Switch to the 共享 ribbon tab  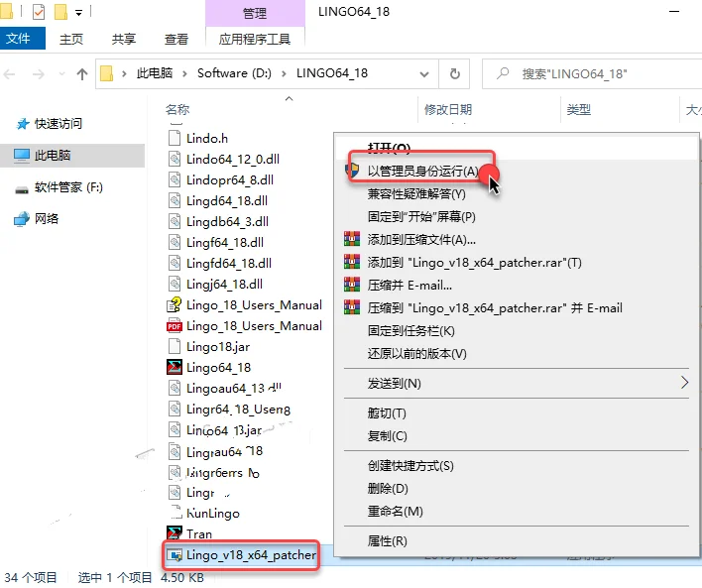point(124,40)
